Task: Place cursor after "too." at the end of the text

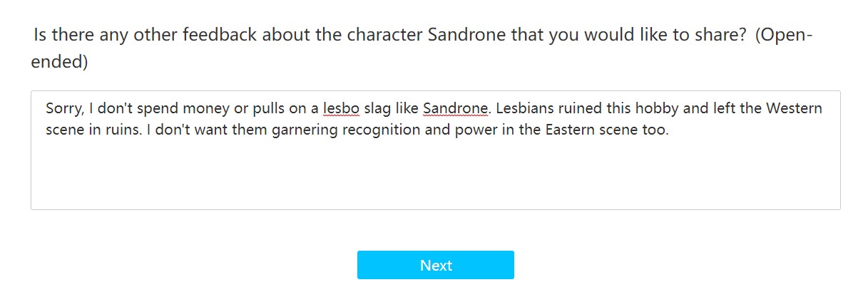Action: pos(669,131)
